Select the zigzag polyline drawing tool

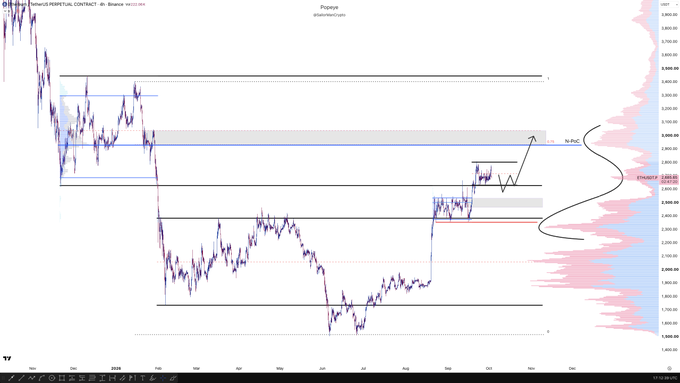pyautogui.click(x=32, y=378)
